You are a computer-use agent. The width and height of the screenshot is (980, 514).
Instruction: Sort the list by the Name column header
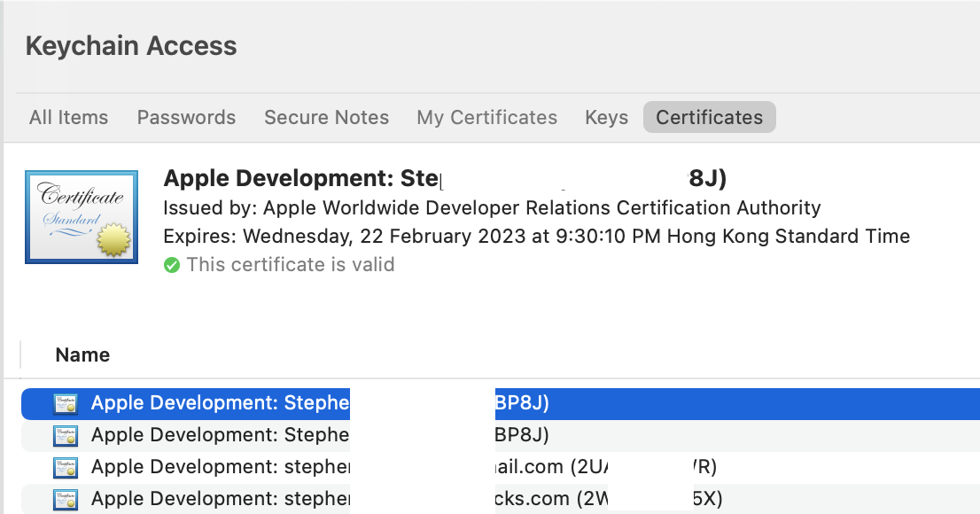click(82, 355)
